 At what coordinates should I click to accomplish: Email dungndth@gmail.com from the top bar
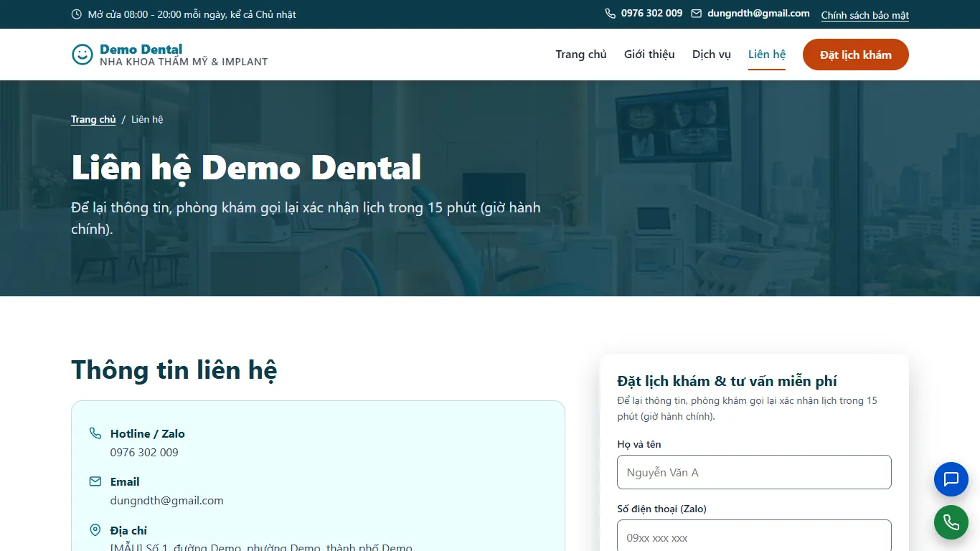point(758,14)
